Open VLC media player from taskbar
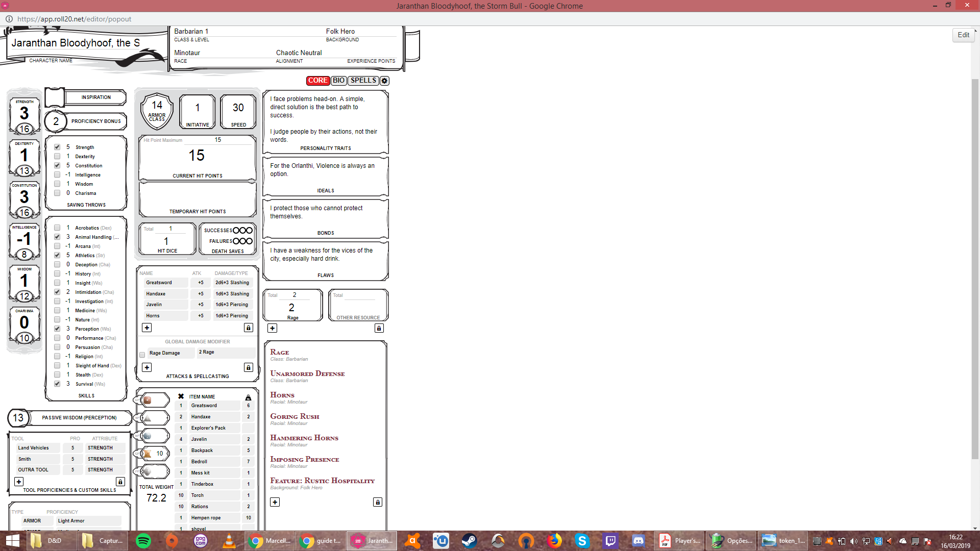 pos(229,541)
